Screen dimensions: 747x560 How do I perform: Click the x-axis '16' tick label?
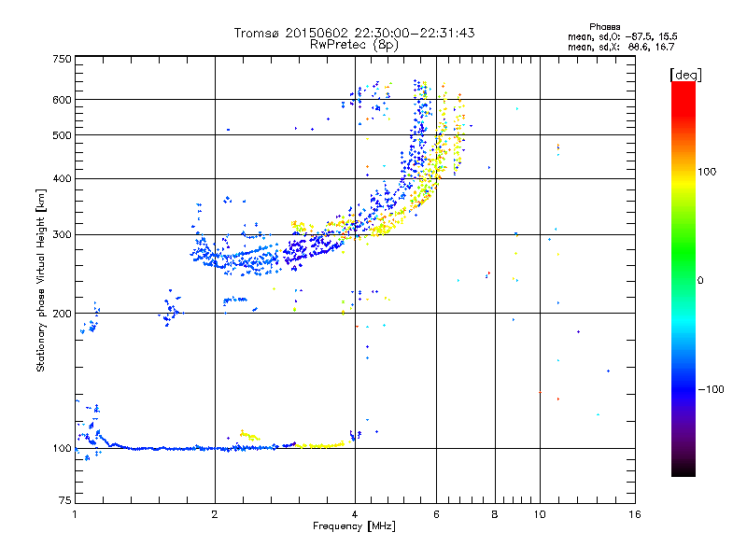pyautogui.click(x=635, y=514)
